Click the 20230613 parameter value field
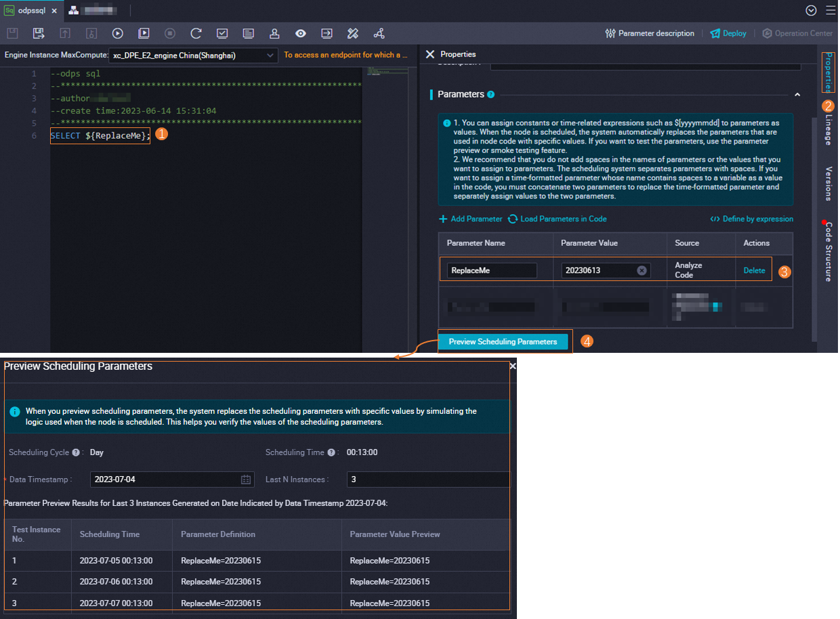This screenshot has height=619, width=840. (x=606, y=270)
